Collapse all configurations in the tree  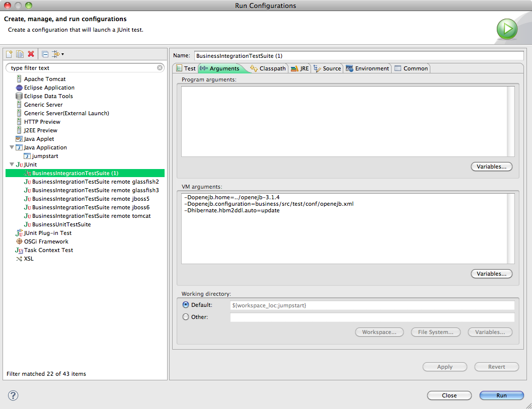(45, 54)
